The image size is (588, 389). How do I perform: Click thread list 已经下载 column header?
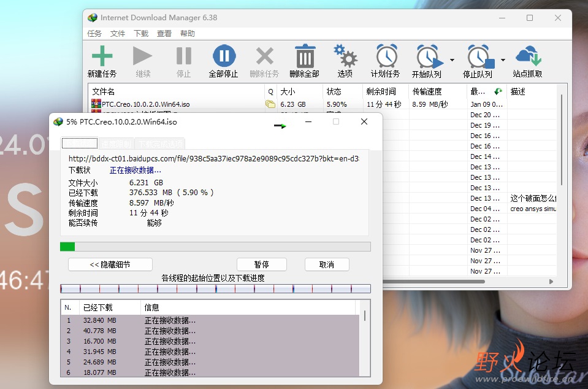(x=110, y=307)
